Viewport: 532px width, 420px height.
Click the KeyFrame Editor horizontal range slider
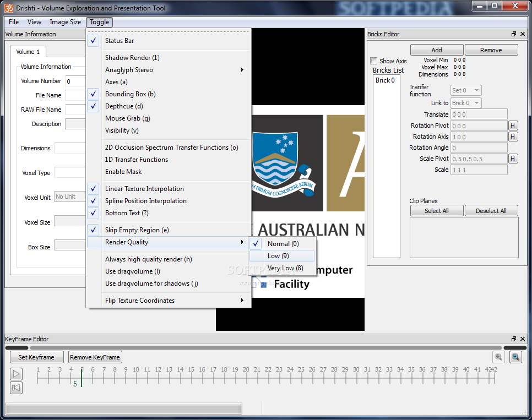coord(265,348)
